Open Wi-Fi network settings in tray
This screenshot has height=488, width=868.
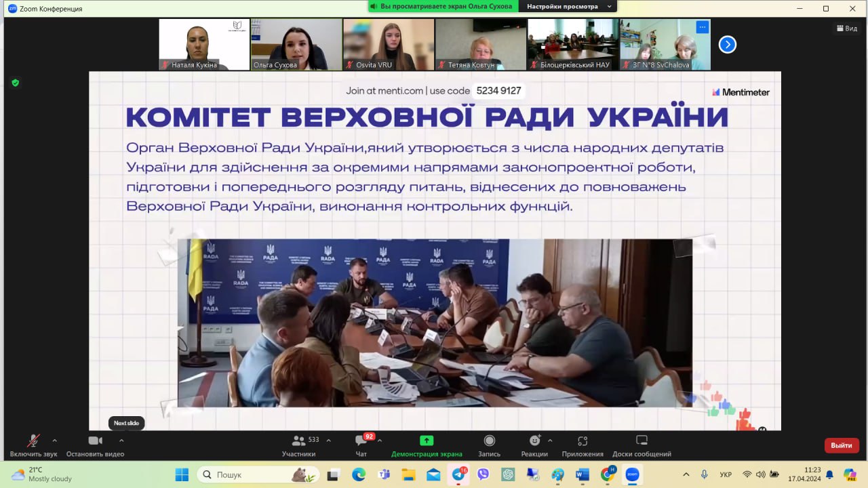[x=747, y=474]
